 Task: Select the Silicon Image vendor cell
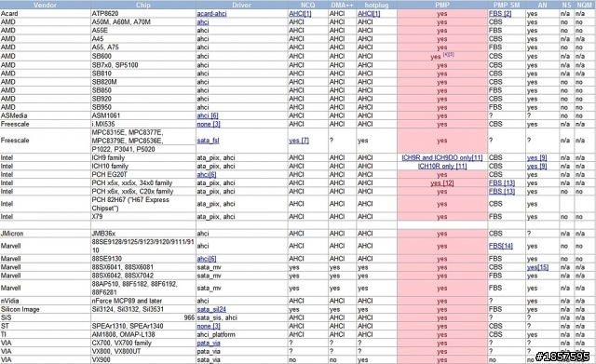click(x=46, y=310)
